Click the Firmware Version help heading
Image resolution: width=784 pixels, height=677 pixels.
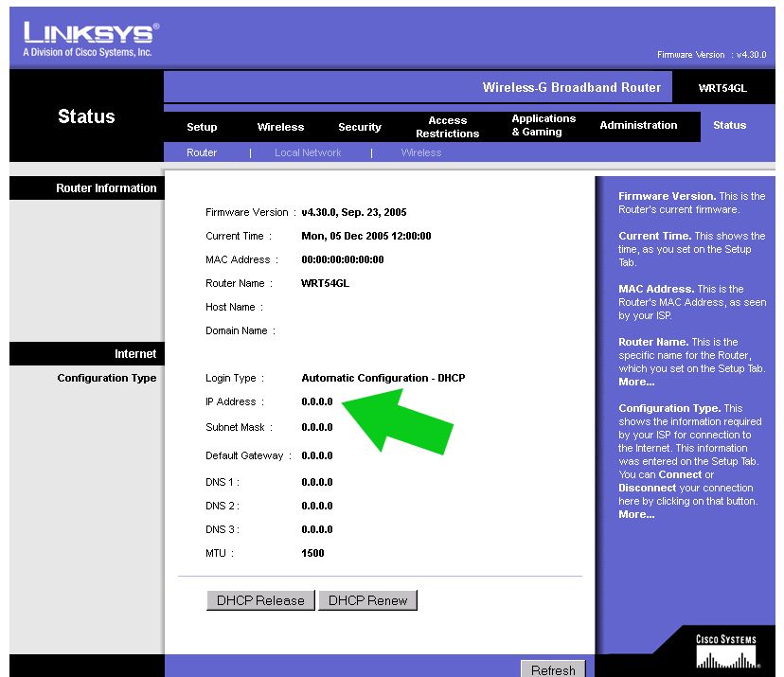pyautogui.click(x=667, y=196)
